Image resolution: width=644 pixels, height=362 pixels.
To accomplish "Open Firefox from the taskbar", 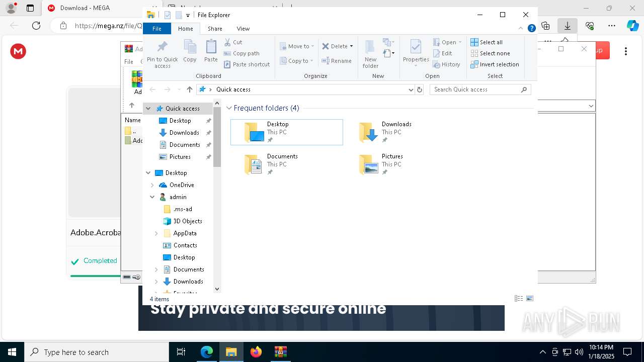I will 256,352.
